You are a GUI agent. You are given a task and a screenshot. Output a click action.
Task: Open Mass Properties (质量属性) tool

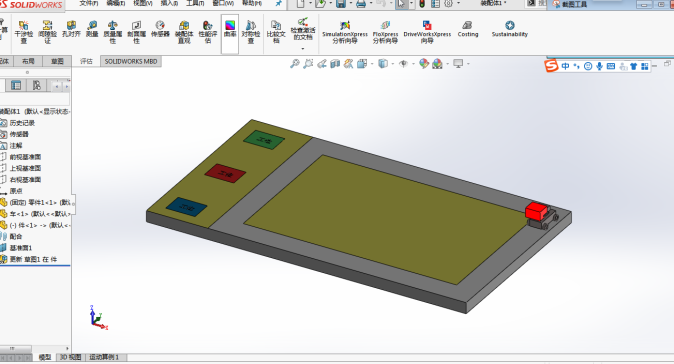click(x=113, y=31)
